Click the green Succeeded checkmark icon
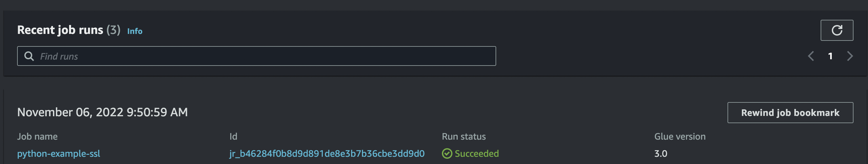The image size is (868, 164). point(447,154)
